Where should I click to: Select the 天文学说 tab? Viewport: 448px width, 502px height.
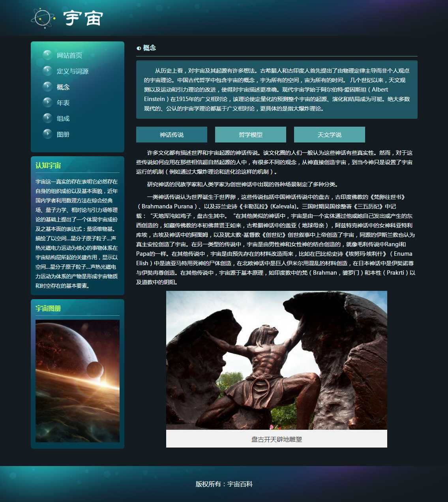(x=330, y=135)
